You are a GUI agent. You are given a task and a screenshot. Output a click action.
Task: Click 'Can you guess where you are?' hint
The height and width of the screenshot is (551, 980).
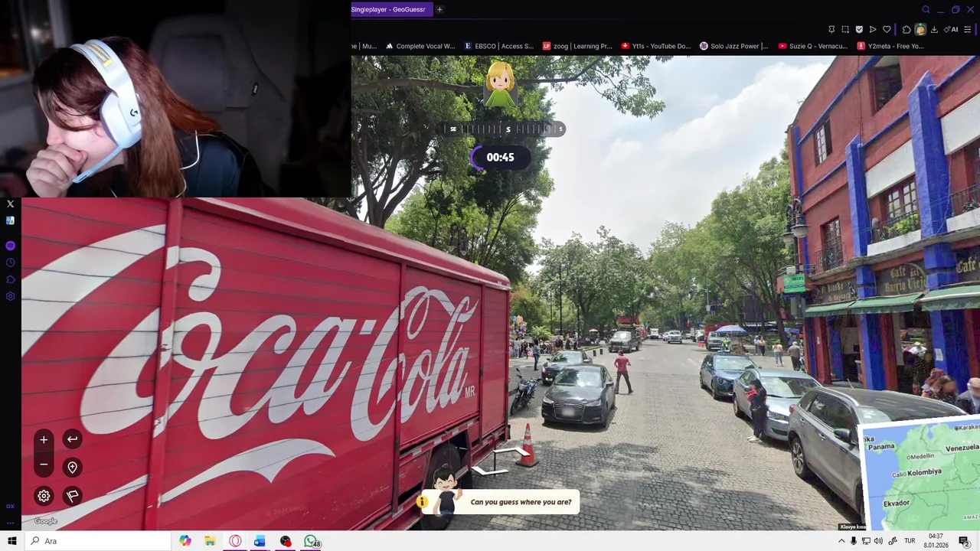pos(521,502)
